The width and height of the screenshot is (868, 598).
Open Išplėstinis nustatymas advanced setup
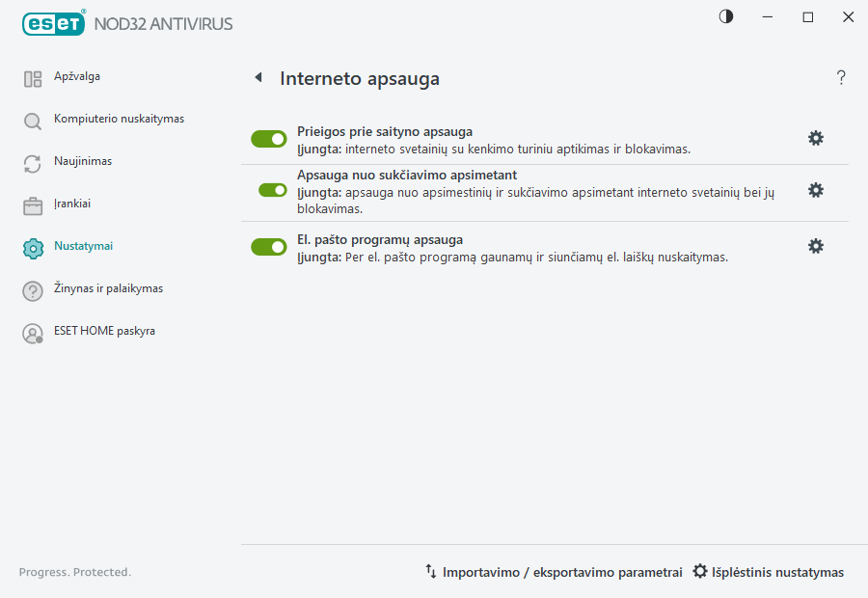[769, 571]
